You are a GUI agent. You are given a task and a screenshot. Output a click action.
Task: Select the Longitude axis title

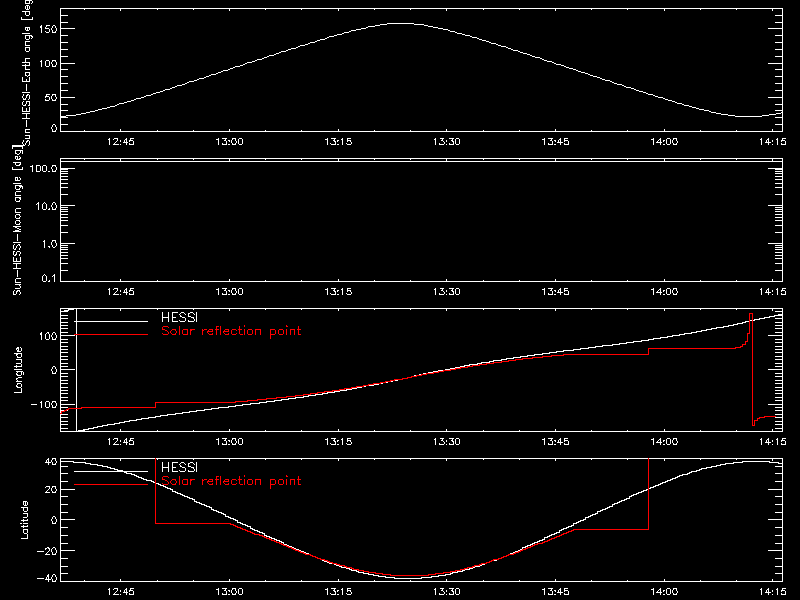pos(18,370)
